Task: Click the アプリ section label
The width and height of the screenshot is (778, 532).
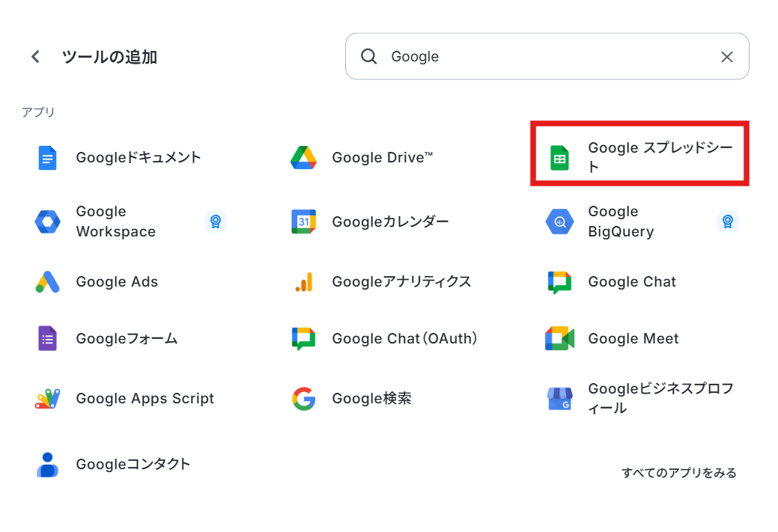Action: click(x=38, y=112)
